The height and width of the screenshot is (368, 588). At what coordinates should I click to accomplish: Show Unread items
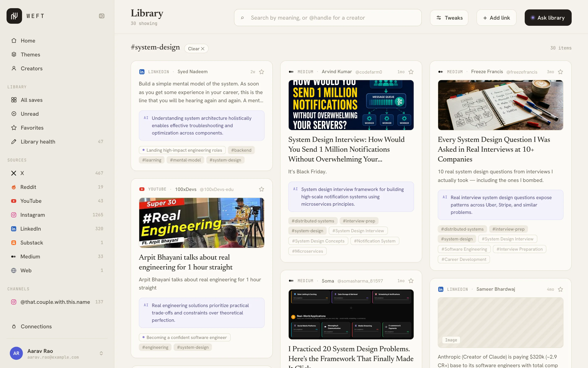point(57,114)
